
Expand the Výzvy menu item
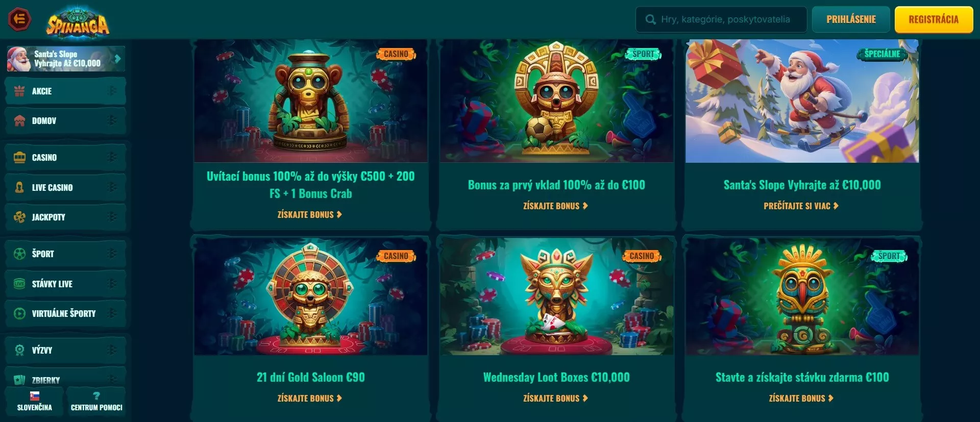[x=65, y=350]
